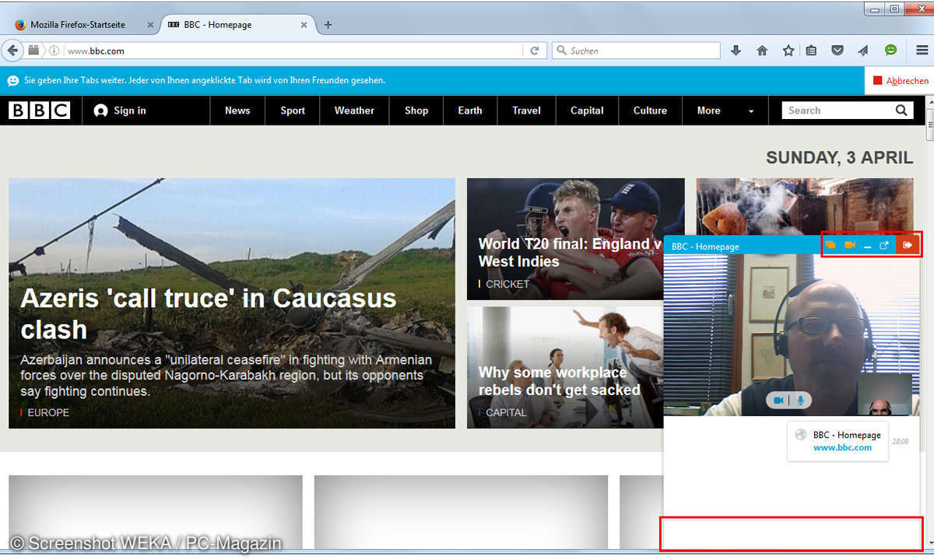Bookmark this page with the star icon
The image size is (934, 560).
pos(788,51)
